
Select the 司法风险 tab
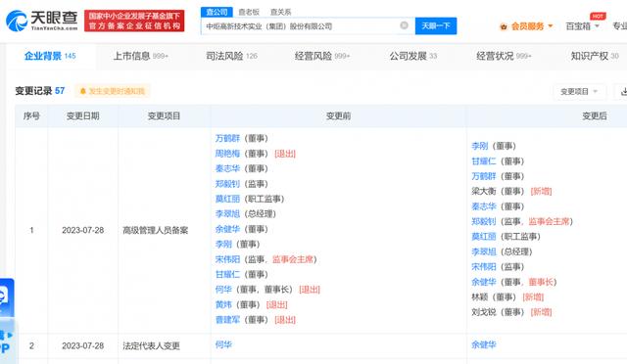pyautogui.click(x=231, y=56)
